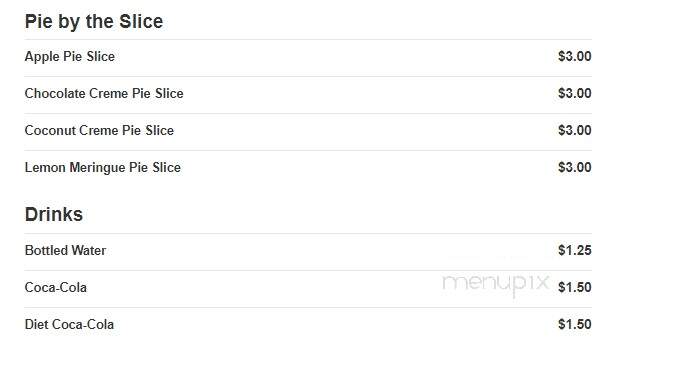Click the $1.25 Bottled Water price
Image resolution: width=675 pixels, height=365 pixels.
[x=575, y=251]
